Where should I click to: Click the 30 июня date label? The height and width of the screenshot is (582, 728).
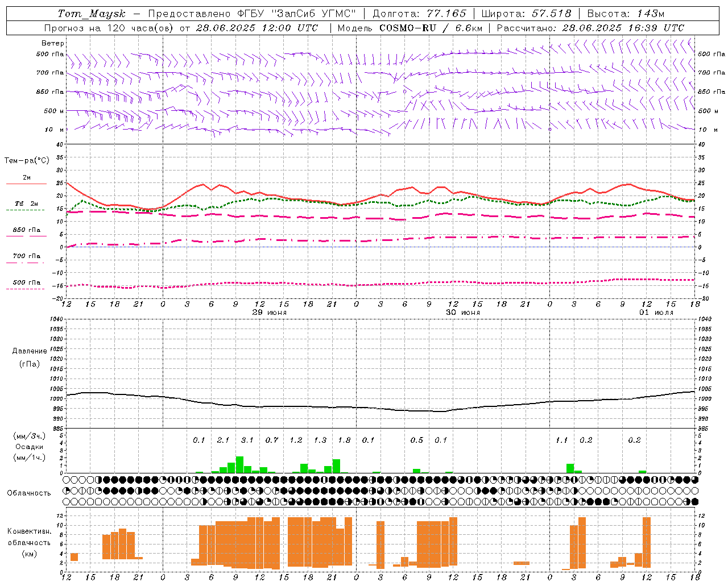coord(462,313)
